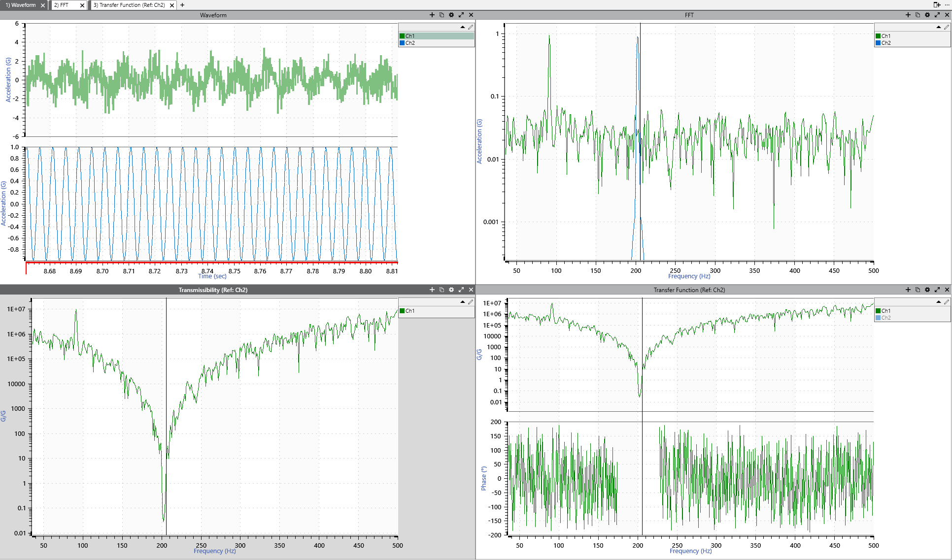Click the Transmissibility Frequency (Hz) axis label

(x=215, y=551)
